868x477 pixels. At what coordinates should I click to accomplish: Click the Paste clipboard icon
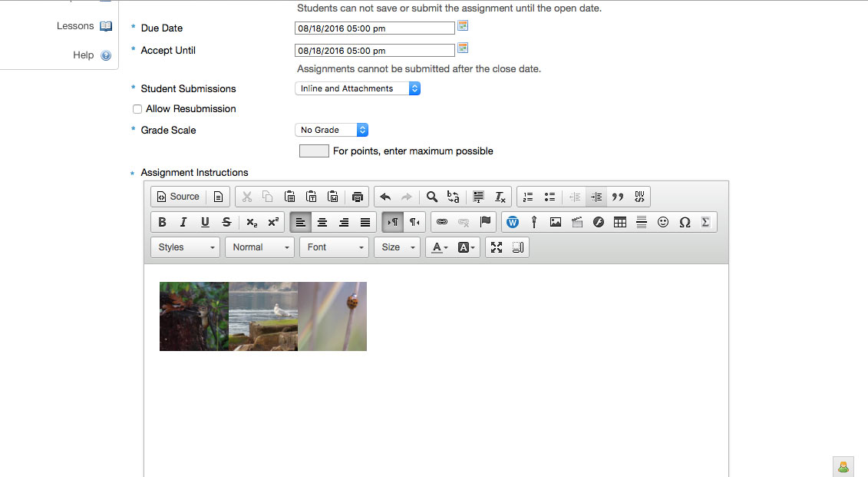(x=289, y=197)
